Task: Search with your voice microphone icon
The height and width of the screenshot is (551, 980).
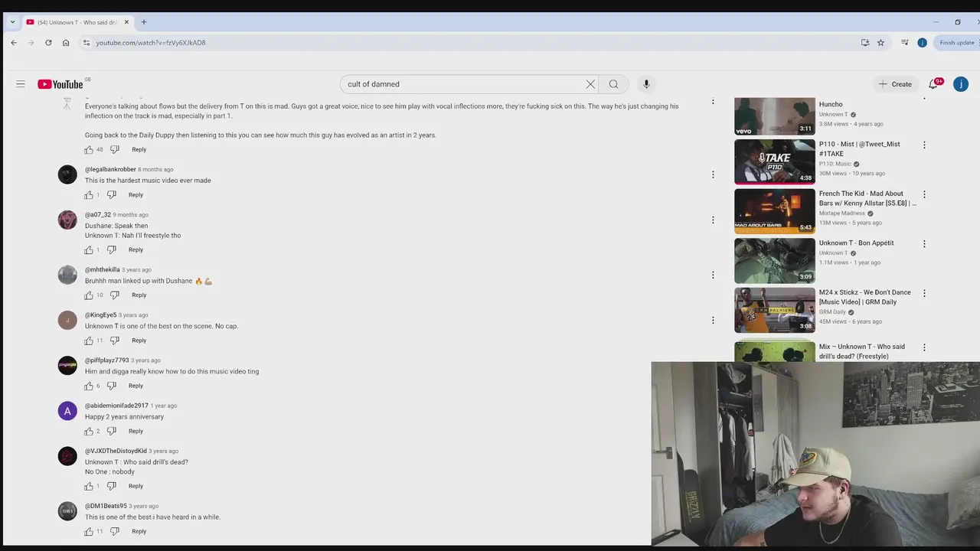Action: tap(646, 84)
